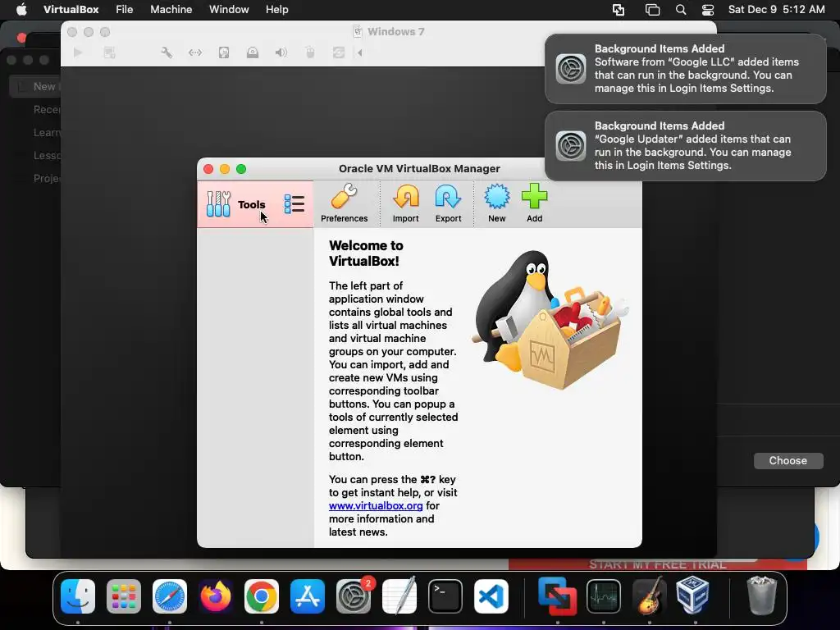
Task: Open the Window menu
Action: point(229,10)
